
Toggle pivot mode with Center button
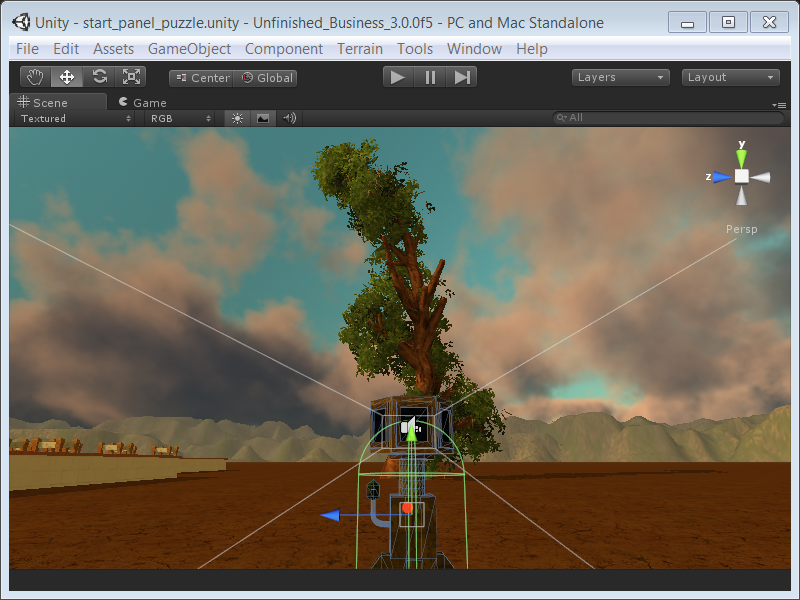201,78
